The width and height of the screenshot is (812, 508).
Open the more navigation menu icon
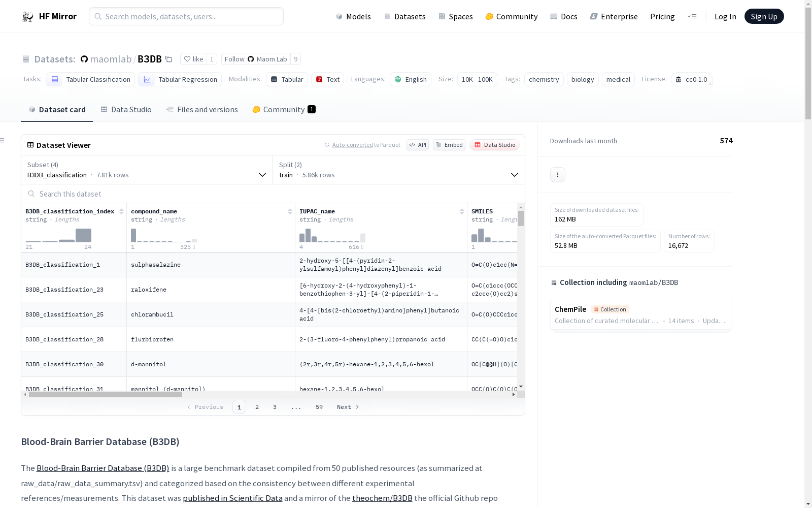(692, 16)
